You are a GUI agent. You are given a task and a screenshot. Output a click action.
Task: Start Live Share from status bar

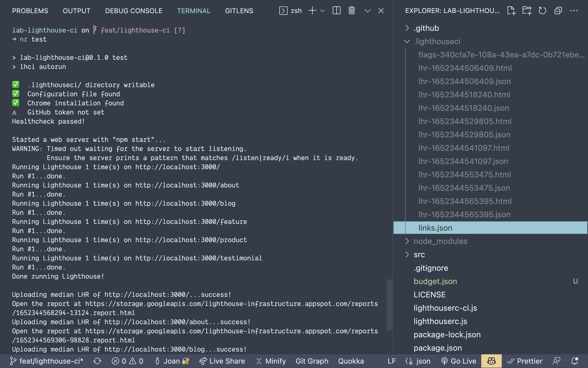coord(222,361)
